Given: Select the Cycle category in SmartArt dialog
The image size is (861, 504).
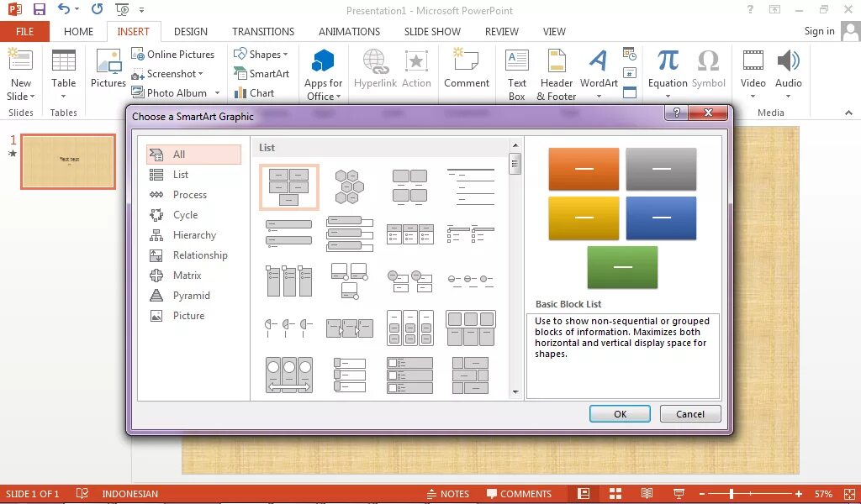Looking at the screenshot, I should pos(194,215).
